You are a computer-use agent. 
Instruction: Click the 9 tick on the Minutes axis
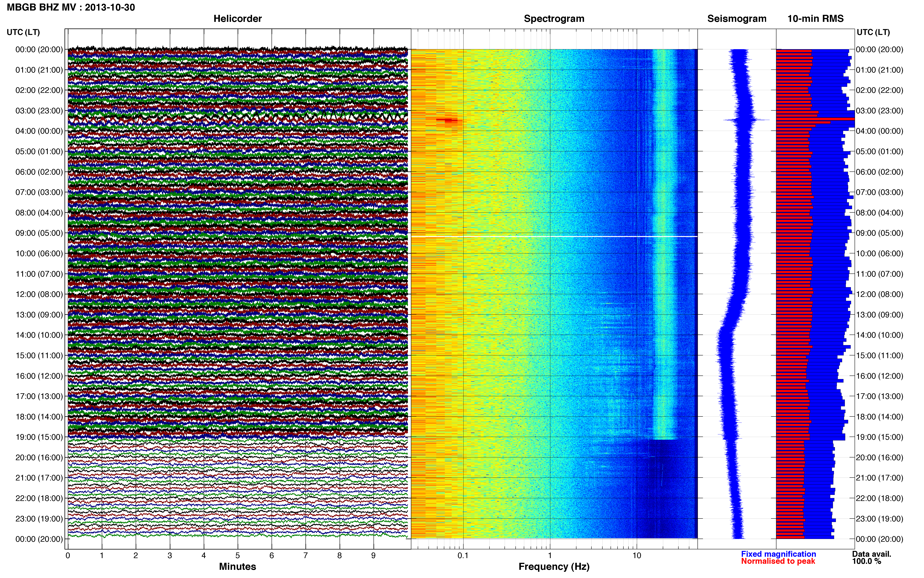[x=373, y=555]
